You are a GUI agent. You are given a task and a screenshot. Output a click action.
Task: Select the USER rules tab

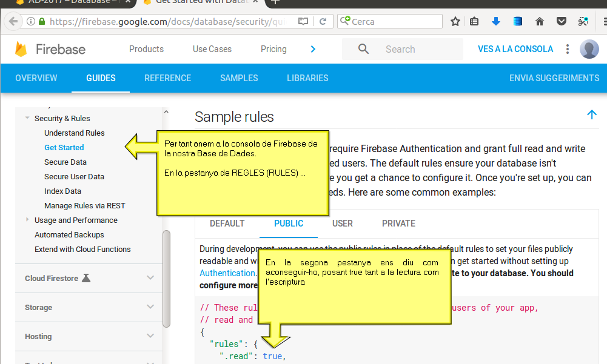coord(342,223)
